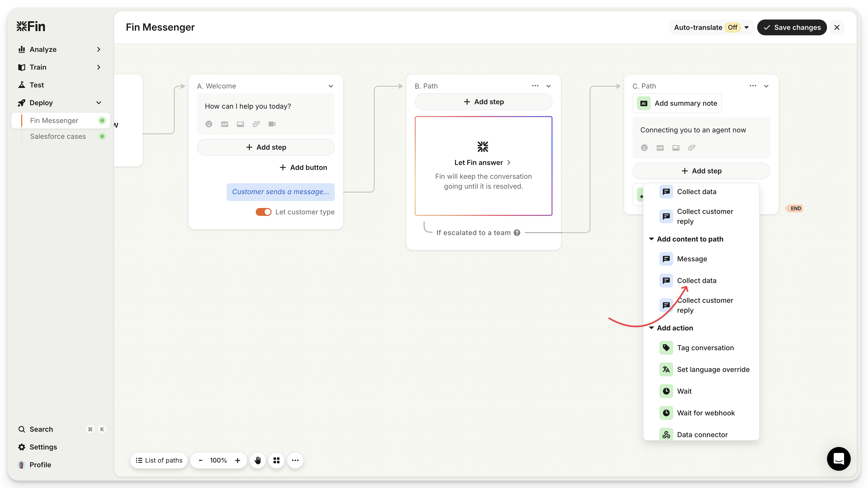Select the hand pan tool
This screenshot has width=868, height=488.
258,460
